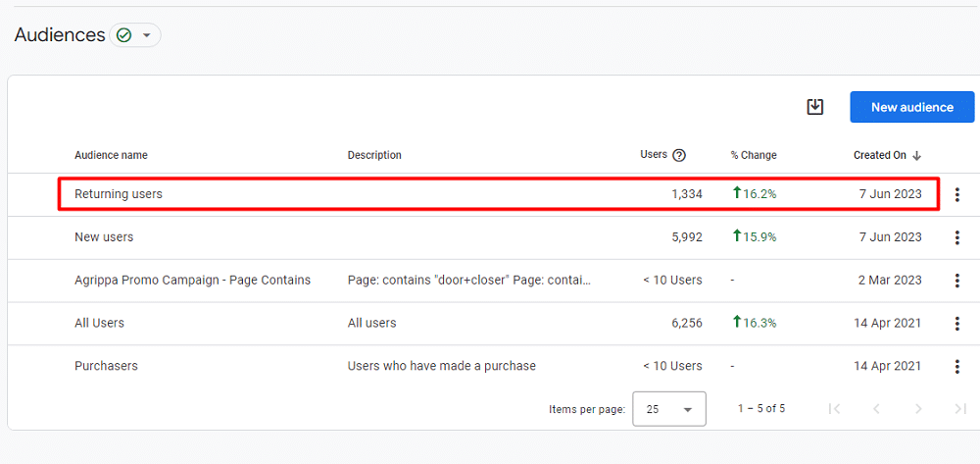This screenshot has width=980, height=464.
Task: Open the Items per page dropdown
Action: pyautogui.click(x=669, y=409)
